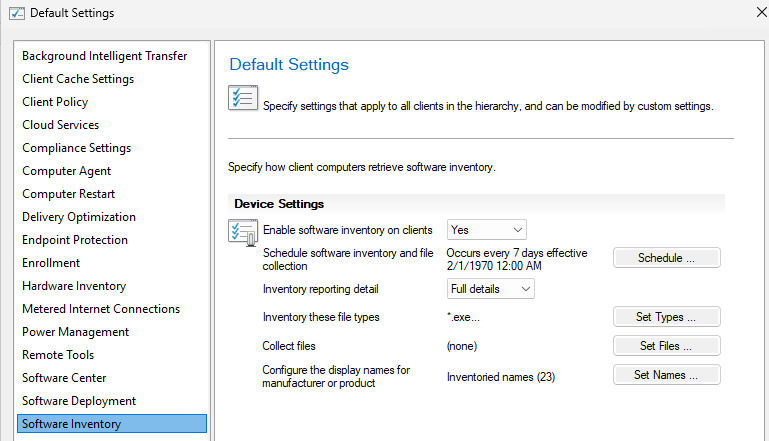Image resolution: width=769 pixels, height=441 pixels.
Task: Switch to Software Center settings
Action: tap(64, 378)
